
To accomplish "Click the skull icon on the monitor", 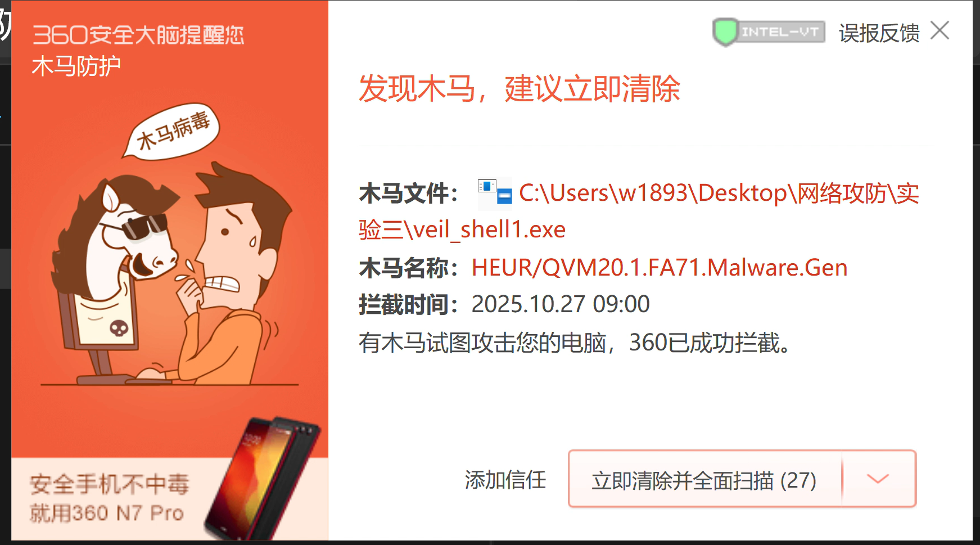I will point(119,328).
